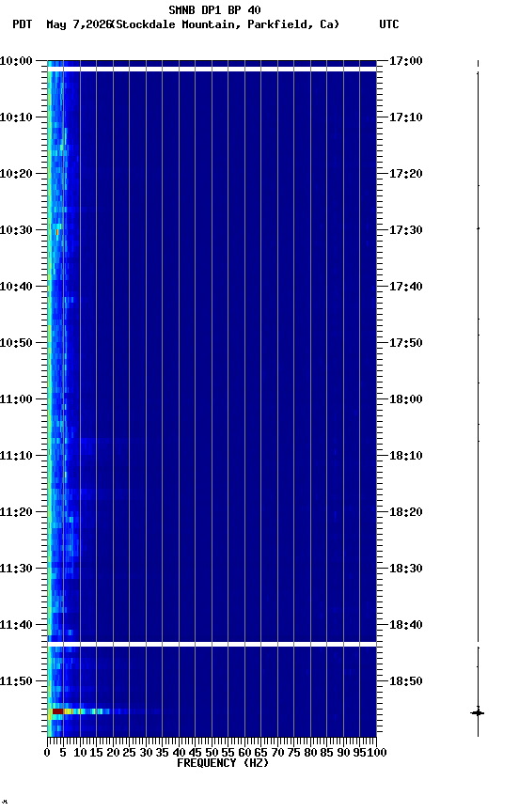Click the title text 'SMNB DP1 BP 40'

(214, 9)
